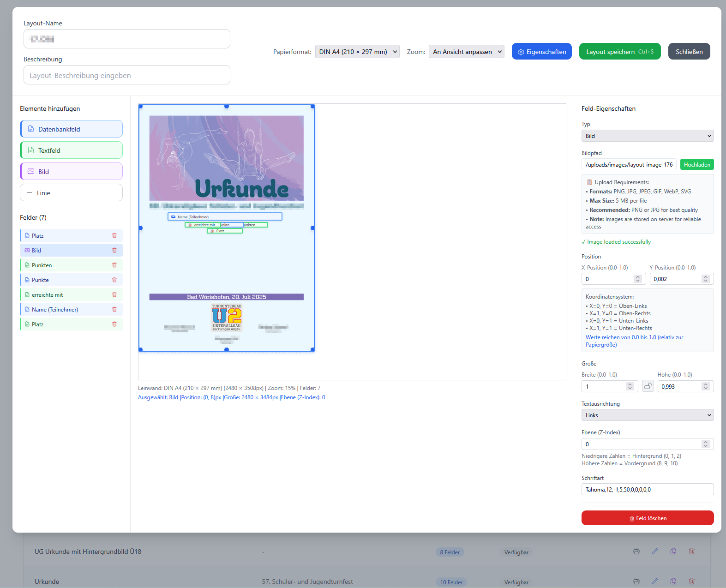The image size is (726, 588).
Task: Click print icon for UG Urkunde Ü18 row
Action: (636, 551)
